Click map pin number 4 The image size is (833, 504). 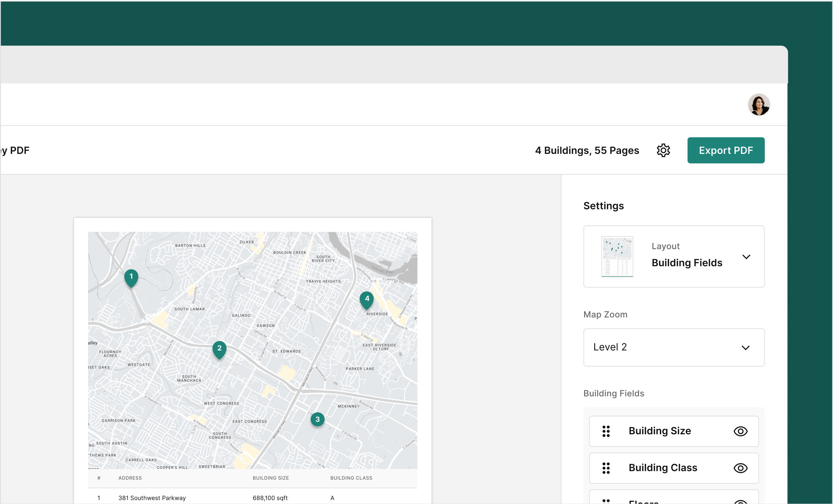click(367, 299)
